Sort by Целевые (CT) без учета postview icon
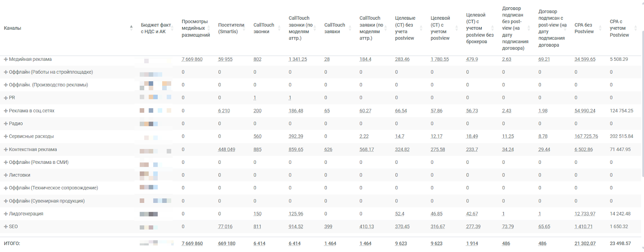Screen dimensions: 644x252 point(421,28)
